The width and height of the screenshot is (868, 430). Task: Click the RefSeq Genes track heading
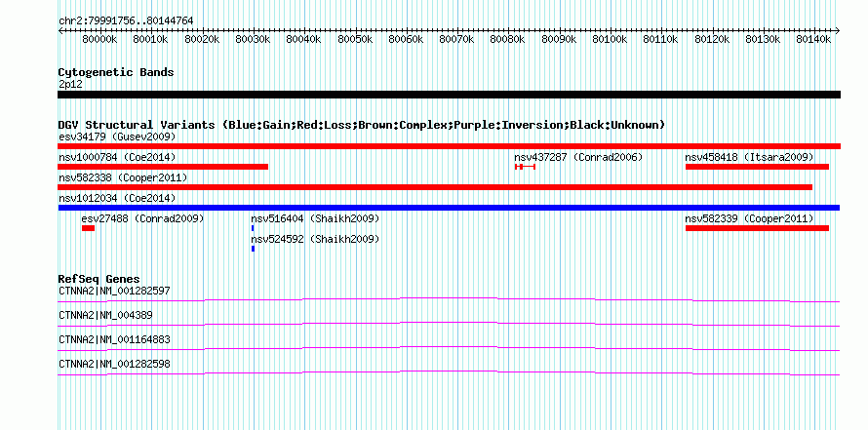pyautogui.click(x=99, y=279)
